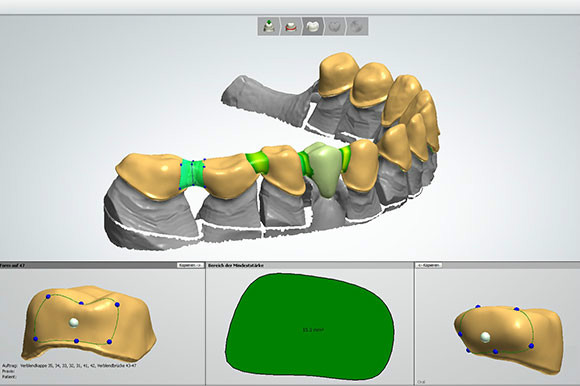Select the greyed-out last workflow step icon

(357, 26)
